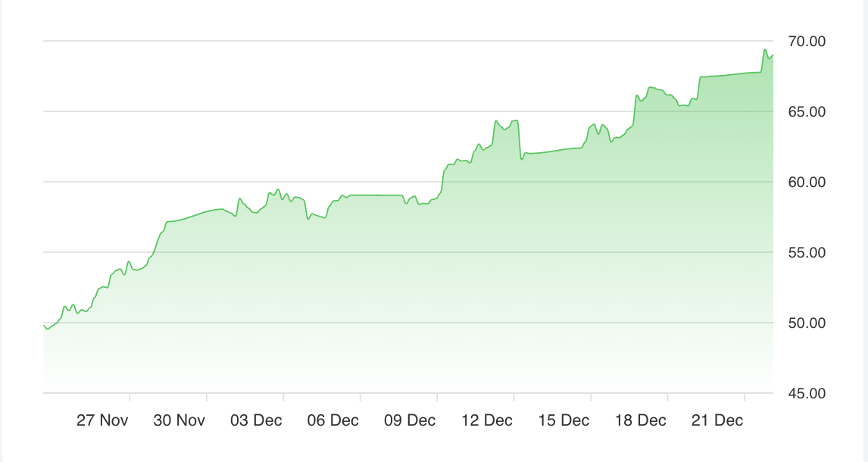Click the 30 Nov date label
The image size is (868, 462).
click(180, 420)
